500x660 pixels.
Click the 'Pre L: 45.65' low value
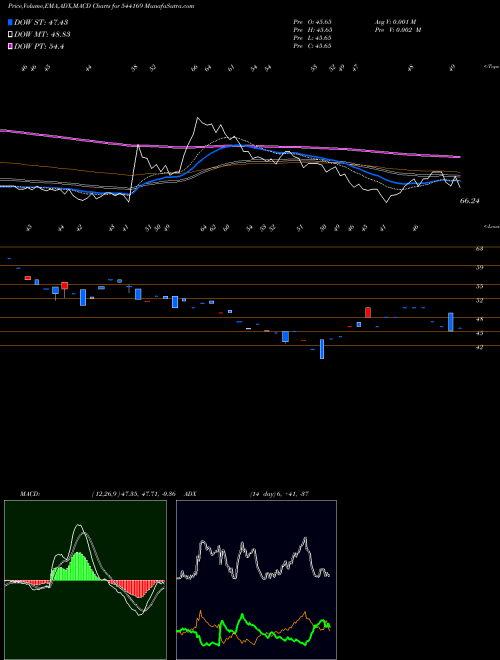tap(313, 38)
